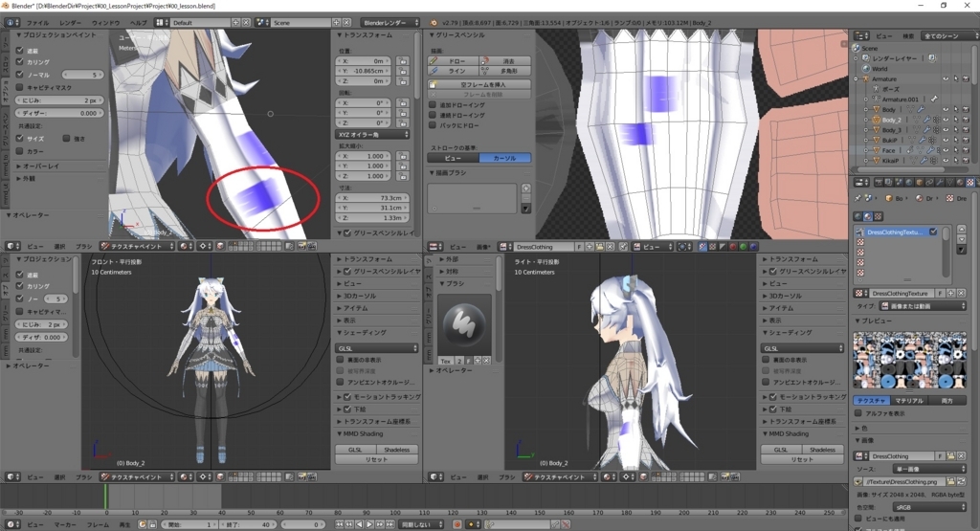Toggle Body object visibility eye icon
Image resolution: width=980 pixels, height=531 pixels.
point(946,109)
